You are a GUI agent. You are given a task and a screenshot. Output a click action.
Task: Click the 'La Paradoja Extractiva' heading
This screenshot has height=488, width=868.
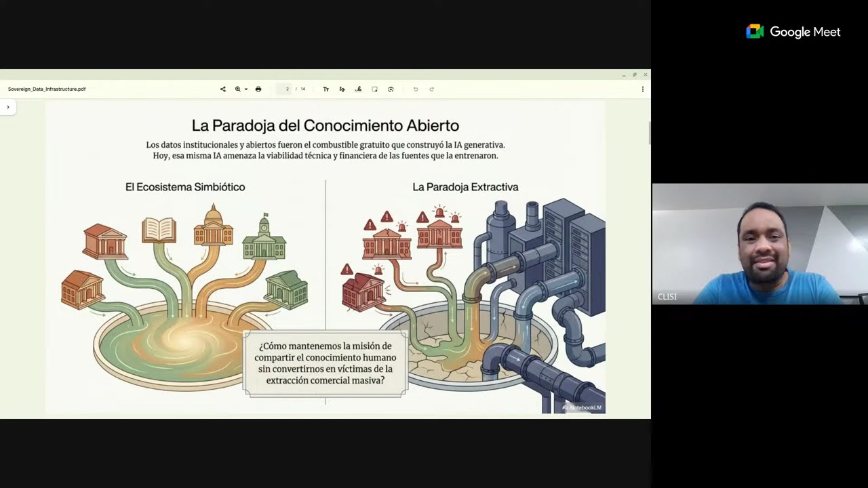coord(465,187)
